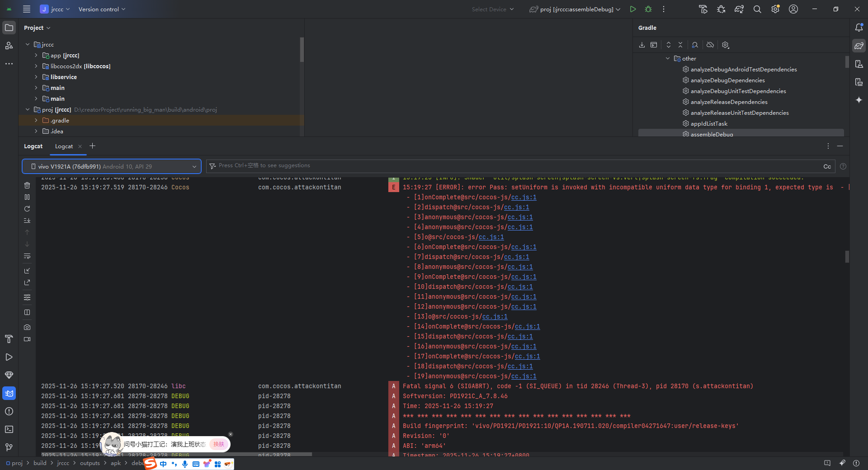Open the vivo V1921A device selector
868x470 pixels.
point(112,166)
